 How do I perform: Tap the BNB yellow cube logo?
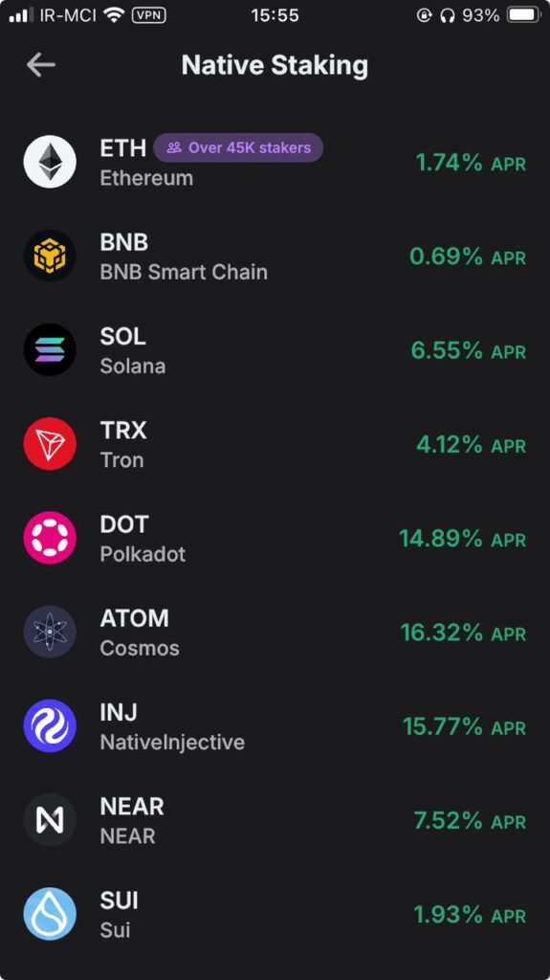(50, 256)
